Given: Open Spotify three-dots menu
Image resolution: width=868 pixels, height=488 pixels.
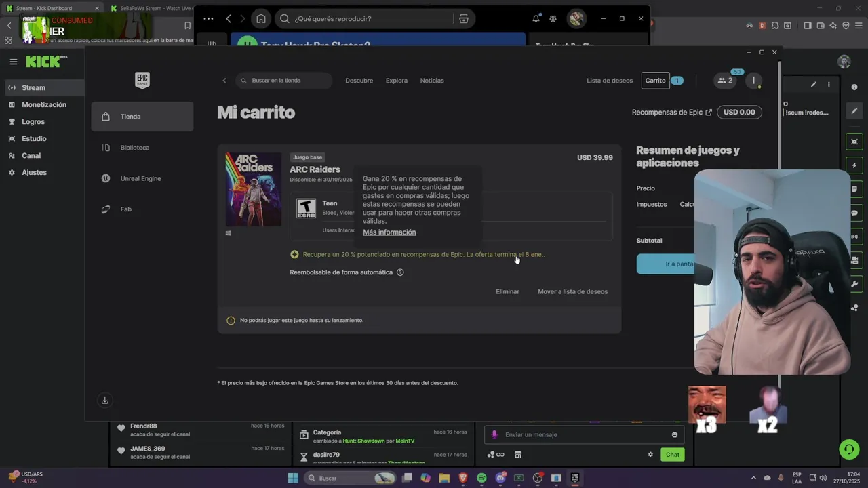Looking at the screenshot, I should click(x=208, y=18).
